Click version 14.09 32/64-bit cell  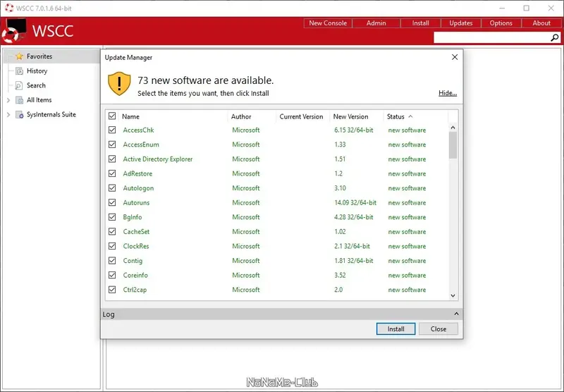[355, 202]
